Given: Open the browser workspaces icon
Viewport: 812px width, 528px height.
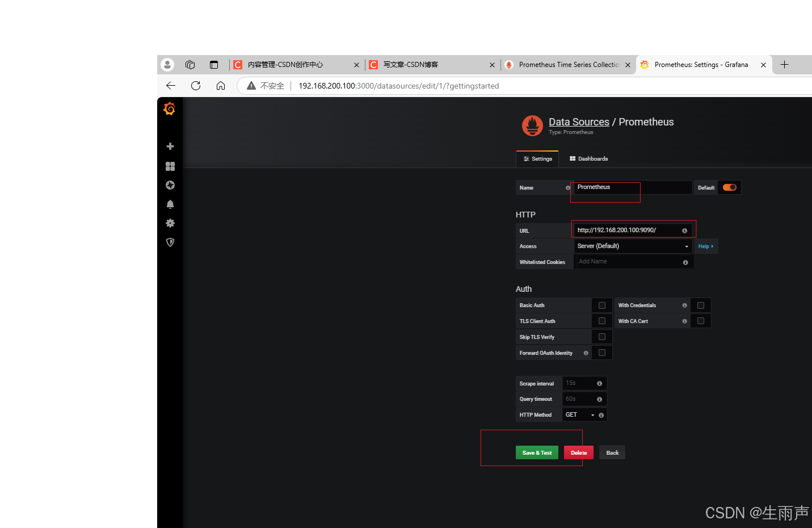Looking at the screenshot, I should [190, 65].
